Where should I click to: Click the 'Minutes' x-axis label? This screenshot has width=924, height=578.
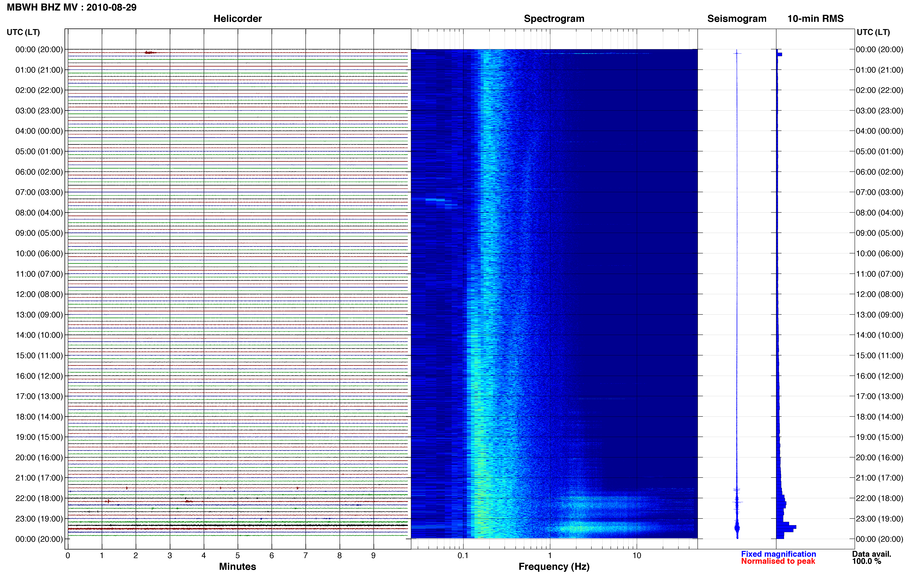(x=237, y=566)
